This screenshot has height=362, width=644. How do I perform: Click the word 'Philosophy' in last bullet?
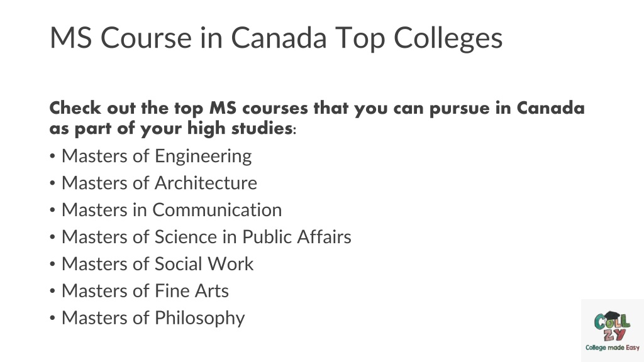coord(199,319)
